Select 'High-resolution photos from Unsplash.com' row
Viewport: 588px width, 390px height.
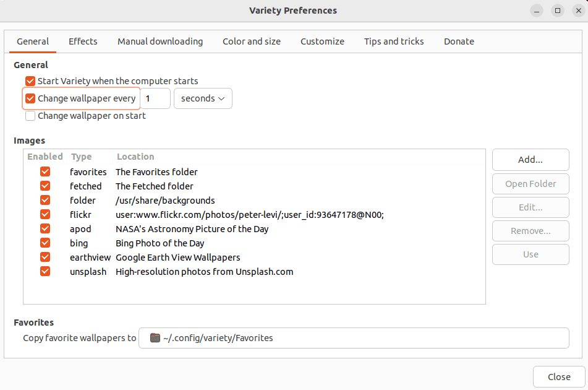[205, 272]
